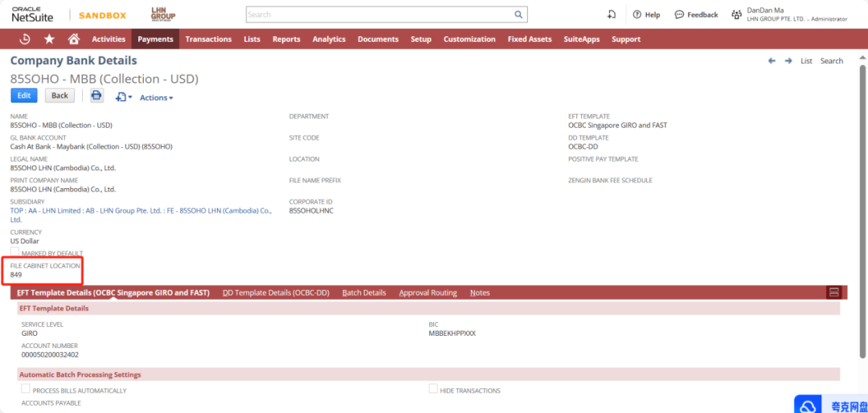Open the Shortcuts star icon
The height and width of the screenshot is (413, 868).
49,39
